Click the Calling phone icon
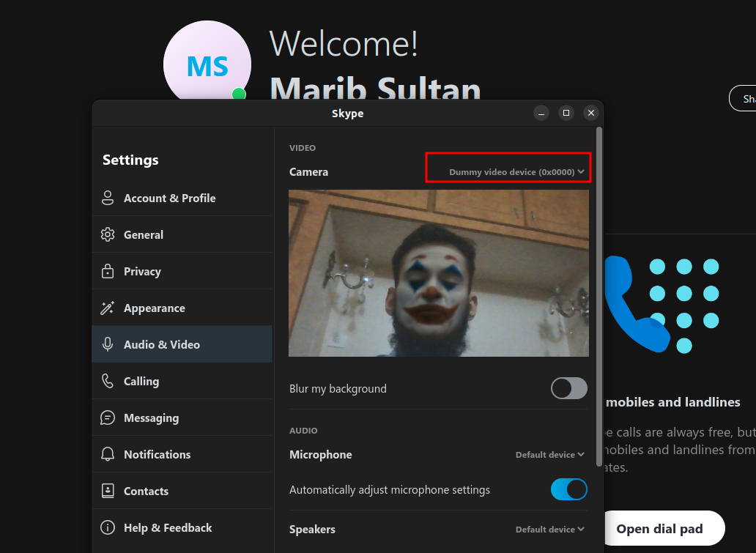This screenshot has height=553, width=756. click(x=108, y=381)
